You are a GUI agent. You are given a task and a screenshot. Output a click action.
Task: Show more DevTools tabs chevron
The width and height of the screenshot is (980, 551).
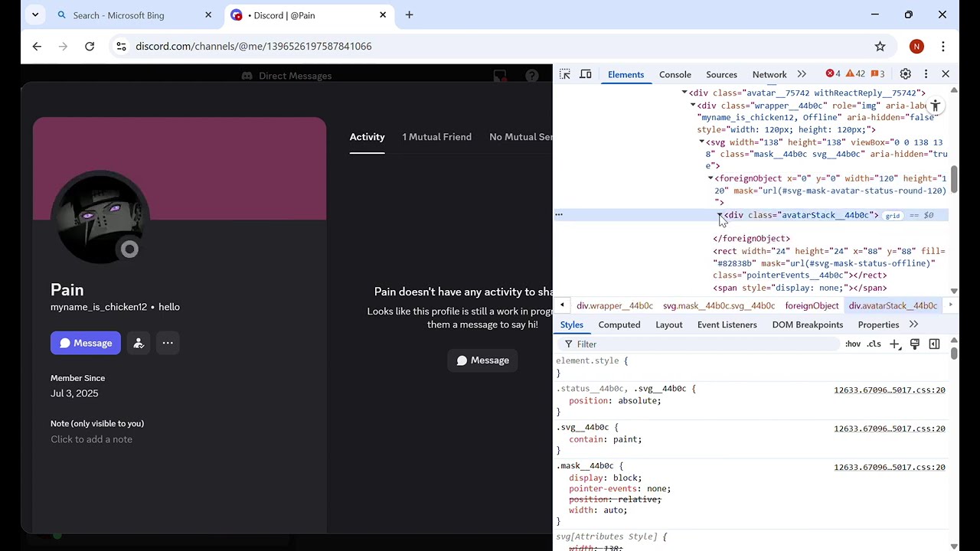[802, 74]
